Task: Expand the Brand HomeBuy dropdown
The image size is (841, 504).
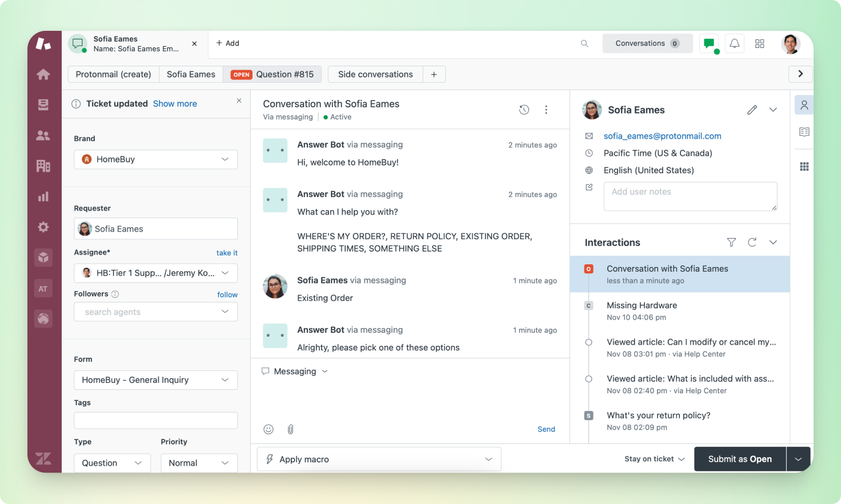Action: [x=155, y=159]
